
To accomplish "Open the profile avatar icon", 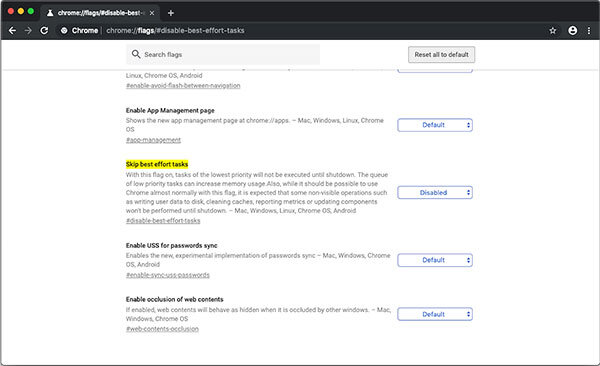I will 572,31.
